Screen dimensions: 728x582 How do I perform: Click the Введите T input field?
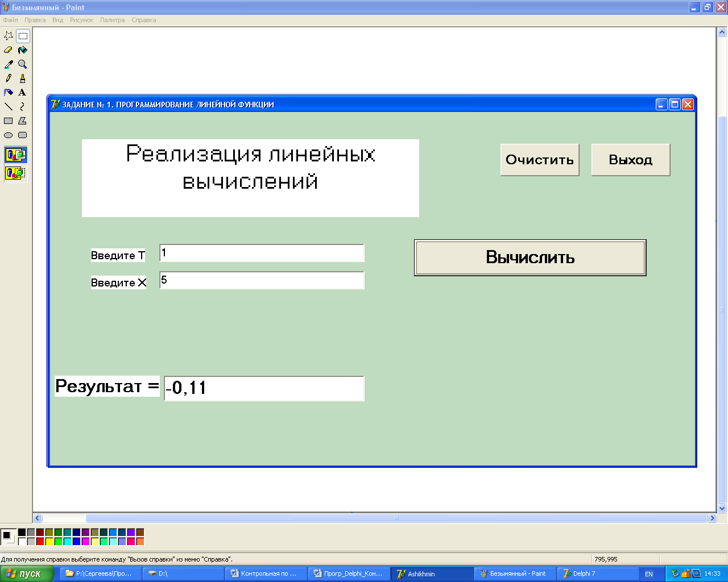point(262,253)
